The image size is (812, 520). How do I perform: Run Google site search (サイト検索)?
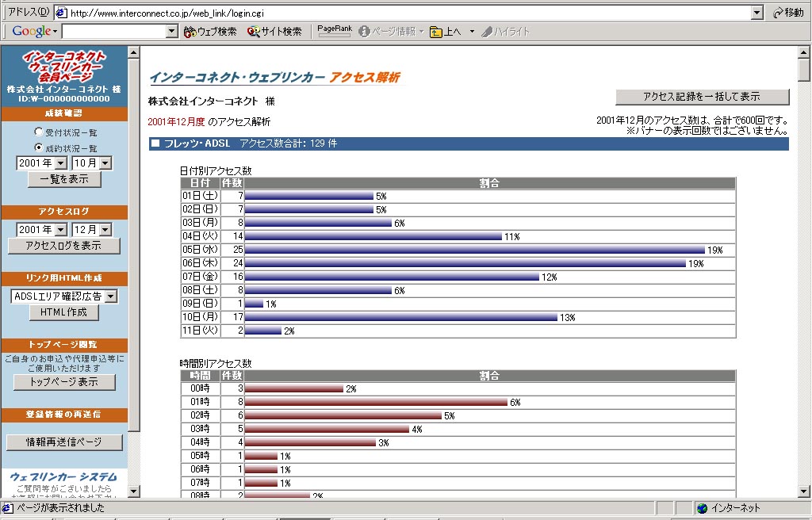point(274,32)
